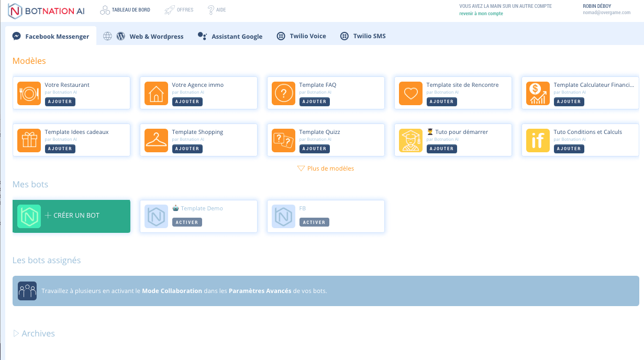Click the Twilio Voice circle icon
The image size is (644, 360).
click(x=281, y=36)
